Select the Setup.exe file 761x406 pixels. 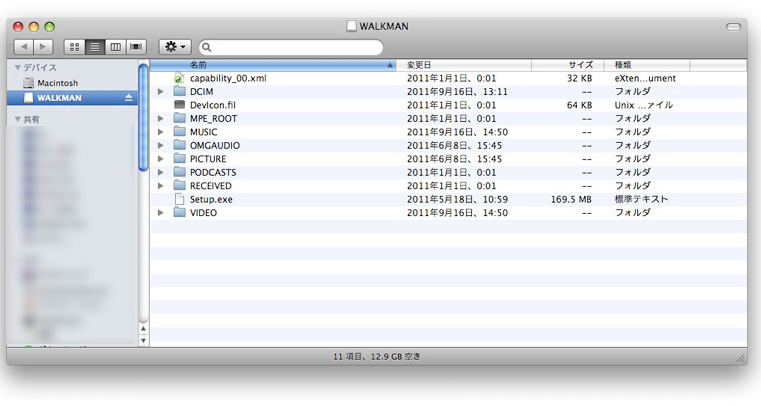[x=210, y=199]
